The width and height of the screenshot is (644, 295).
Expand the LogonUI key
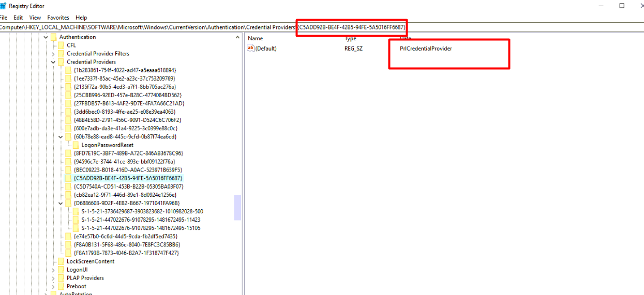[x=53, y=270]
